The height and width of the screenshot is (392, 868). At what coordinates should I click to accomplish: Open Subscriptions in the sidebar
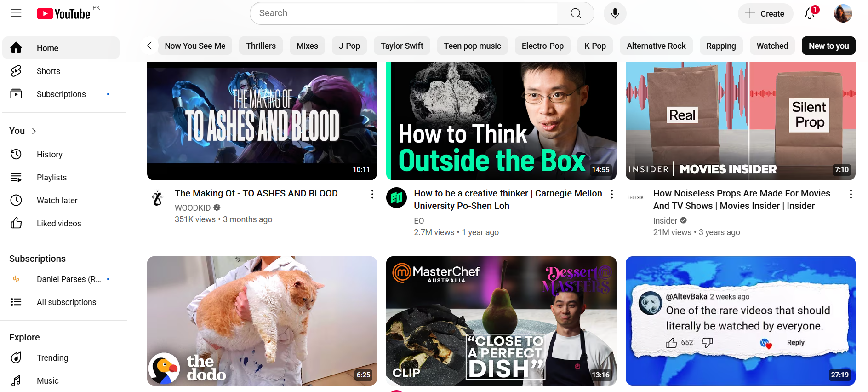[x=61, y=94]
